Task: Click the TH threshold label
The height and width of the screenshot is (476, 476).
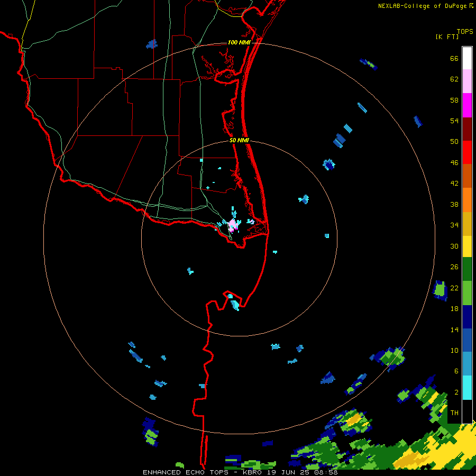Action: (x=454, y=413)
